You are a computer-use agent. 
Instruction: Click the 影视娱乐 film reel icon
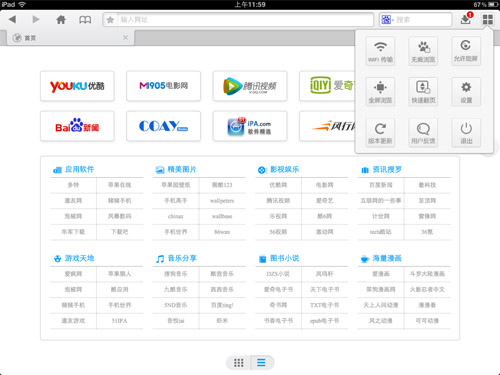point(262,170)
